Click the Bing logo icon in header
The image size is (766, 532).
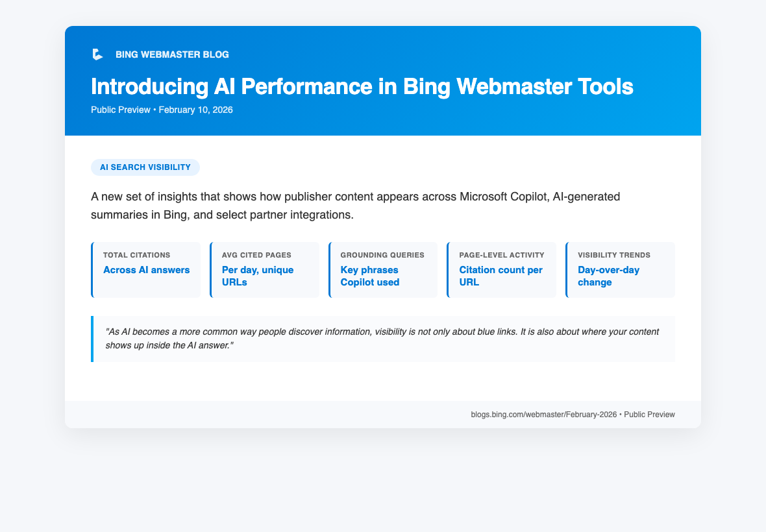tap(98, 54)
